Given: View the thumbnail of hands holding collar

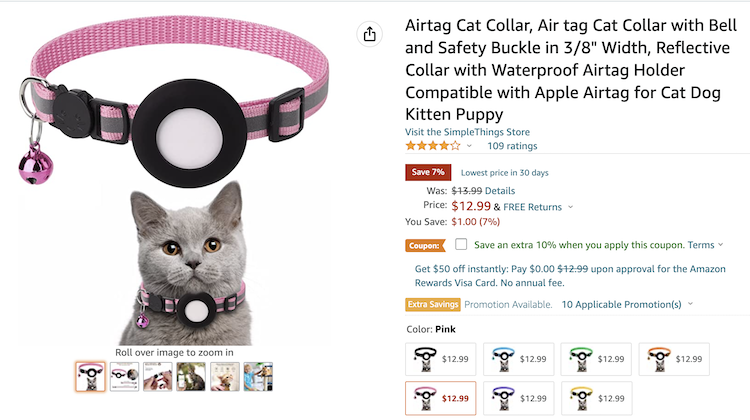Looking at the screenshot, I should [x=158, y=377].
